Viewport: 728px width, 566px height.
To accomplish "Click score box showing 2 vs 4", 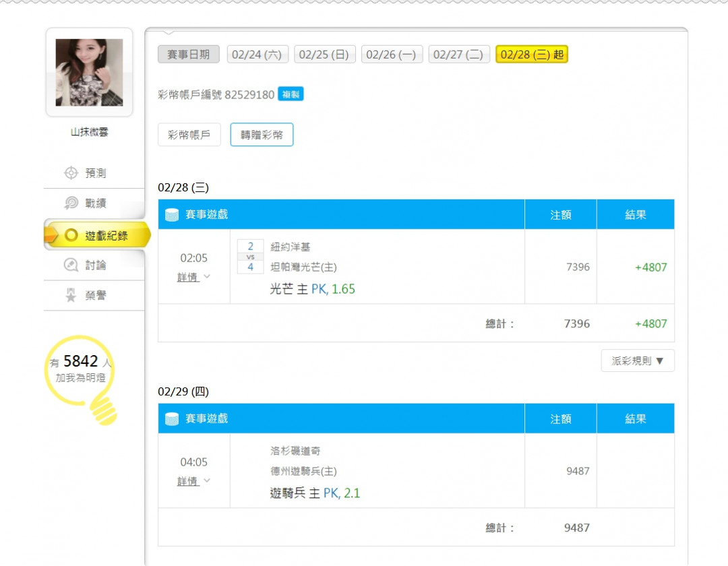I will point(250,257).
